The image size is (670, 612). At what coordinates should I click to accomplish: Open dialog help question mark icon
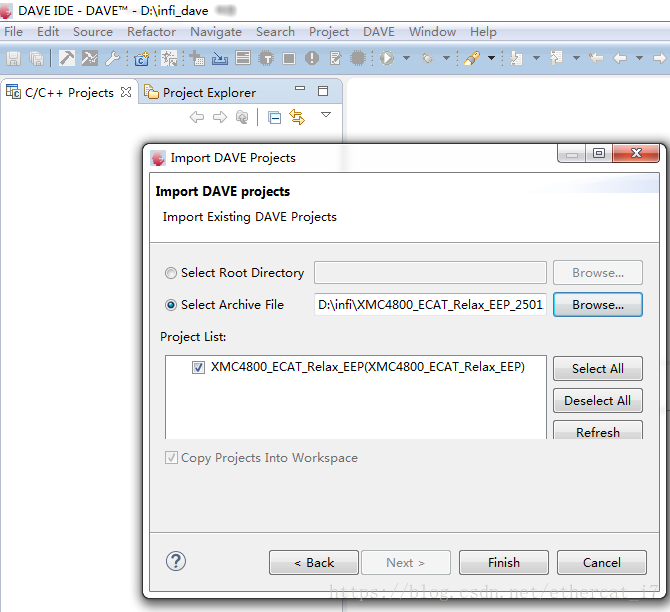176,561
